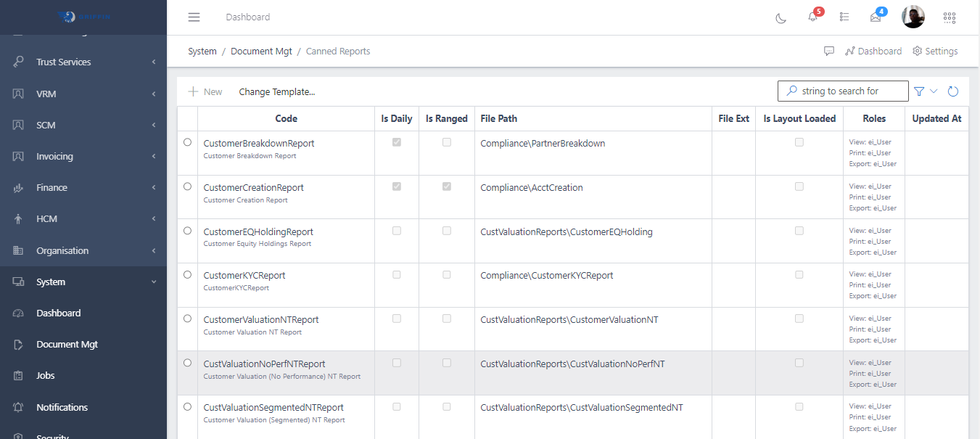Open notifications bell with 5 badge
This screenshot has height=439, width=980.
click(812, 17)
